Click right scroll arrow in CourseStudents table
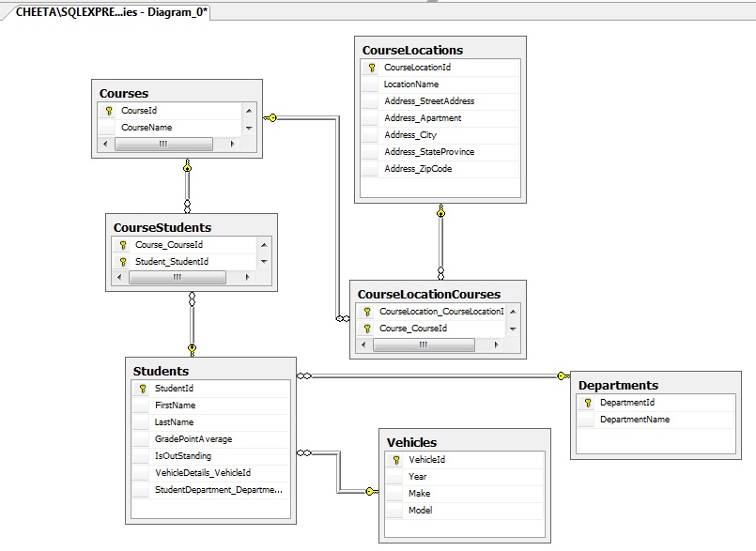 [x=247, y=277]
